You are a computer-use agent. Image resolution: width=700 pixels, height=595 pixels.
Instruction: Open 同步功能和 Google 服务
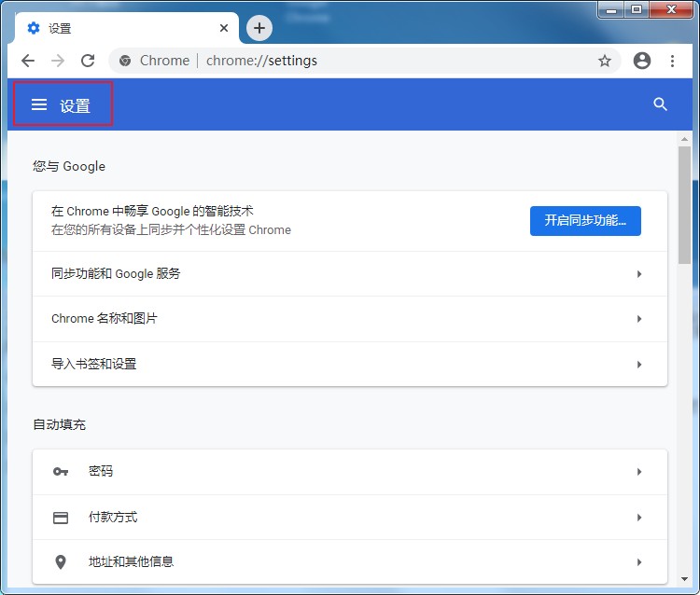350,274
